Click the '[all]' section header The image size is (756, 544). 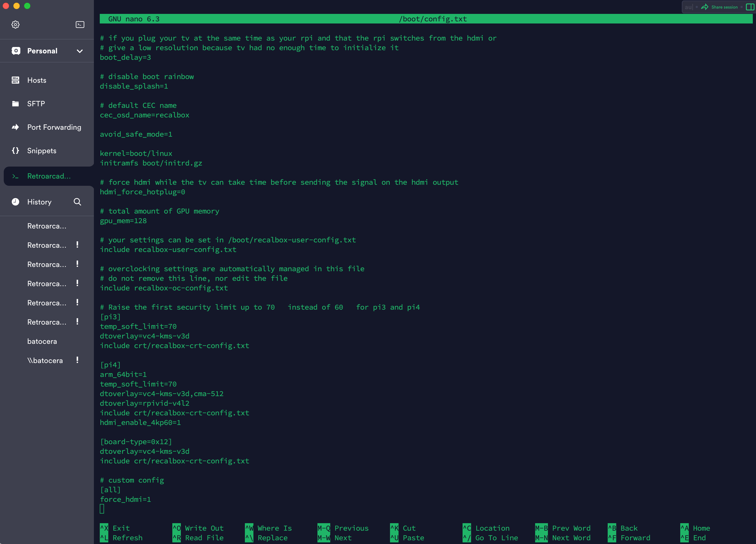(110, 490)
